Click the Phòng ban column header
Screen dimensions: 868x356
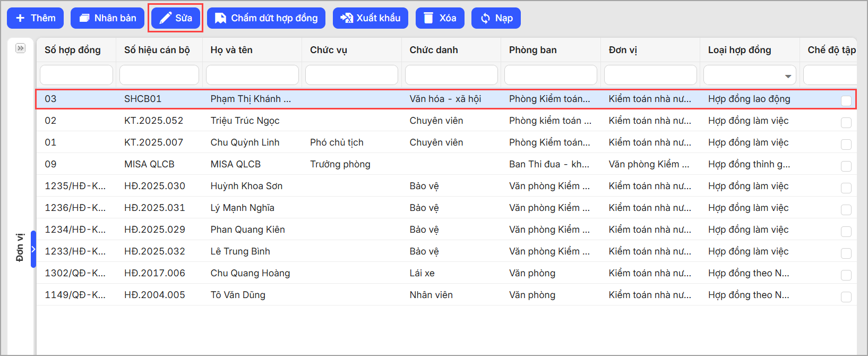coord(532,50)
